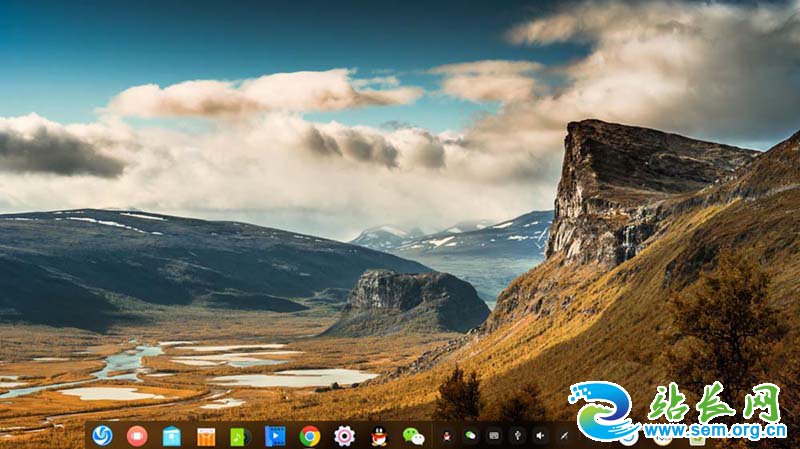Image resolution: width=800 pixels, height=449 pixels.
Task: Launch QQ penguin icon in dock
Action: (x=379, y=435)
